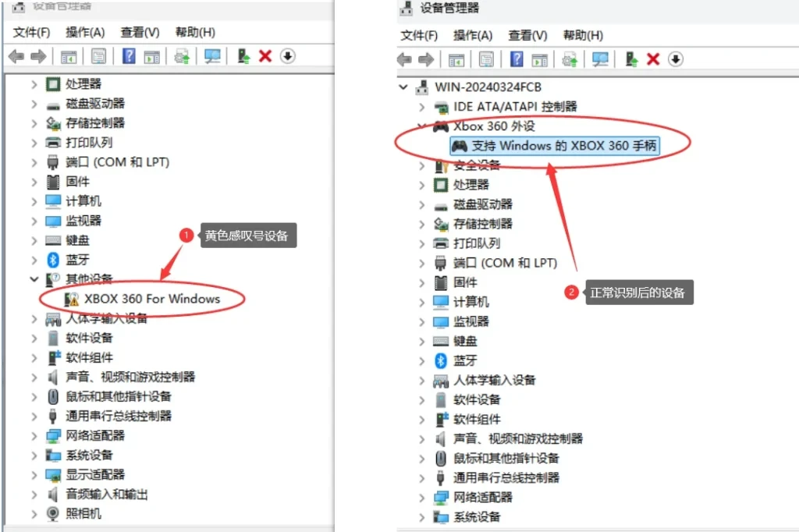Collapse 其他设备 in the left window
This screenshot has width=799, height=532.
[34, 279]
